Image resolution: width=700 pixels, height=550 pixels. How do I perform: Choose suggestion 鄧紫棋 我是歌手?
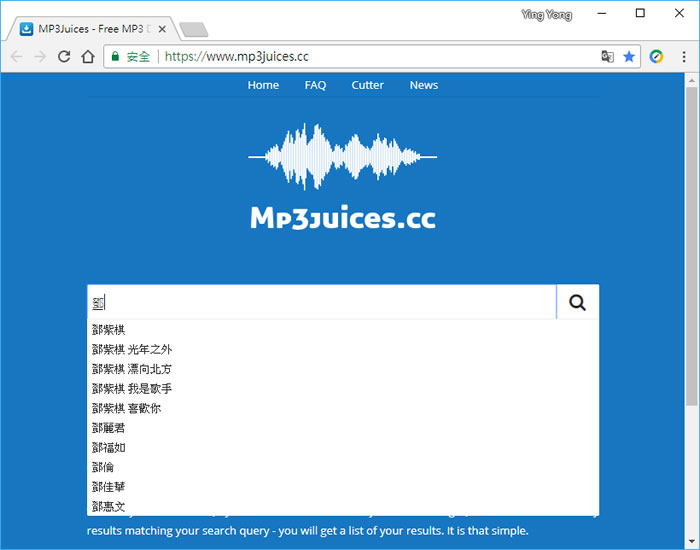click(343, 388)
